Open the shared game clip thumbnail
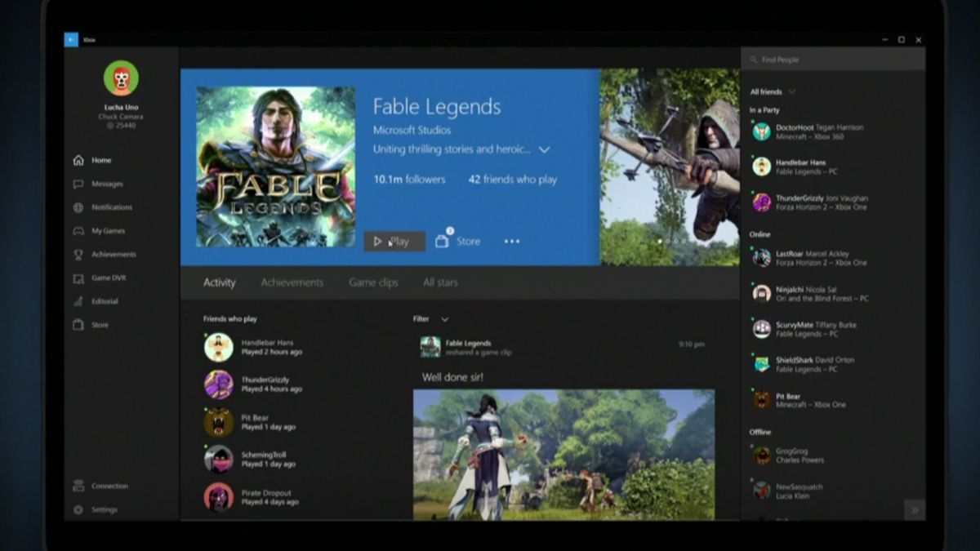The image size is (980, 551). click(x=563, y=455)
